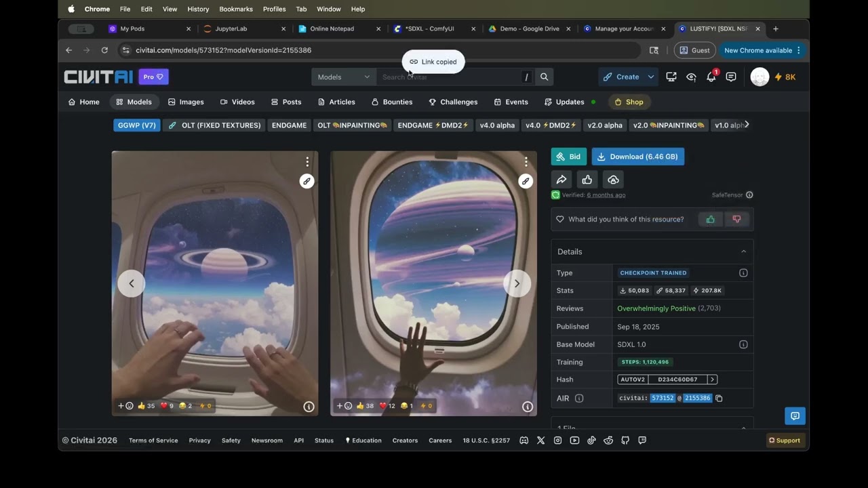This screenshot has width=868, height=488.
Task: Open the Terms of Service link
Action: [x=153, y=441]
